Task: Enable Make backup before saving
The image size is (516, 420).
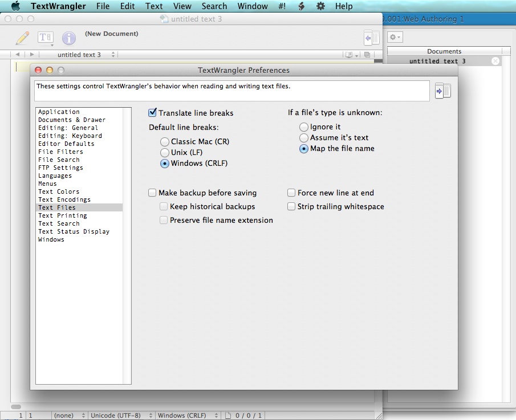Action: (152, 193)
